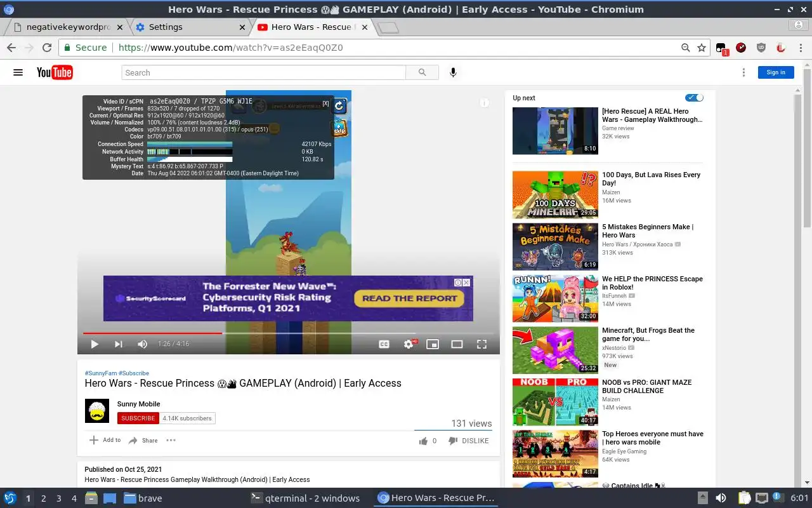Open '100 Days, But Lava Rises' video
The image size is (812, 508).
point(651,178)
